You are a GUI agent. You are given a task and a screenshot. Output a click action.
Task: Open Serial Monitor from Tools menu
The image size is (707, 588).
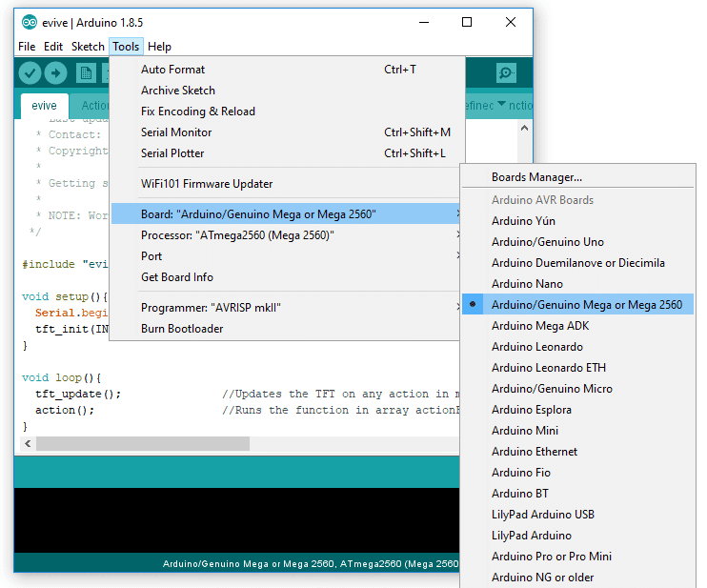tap(288, 132)
